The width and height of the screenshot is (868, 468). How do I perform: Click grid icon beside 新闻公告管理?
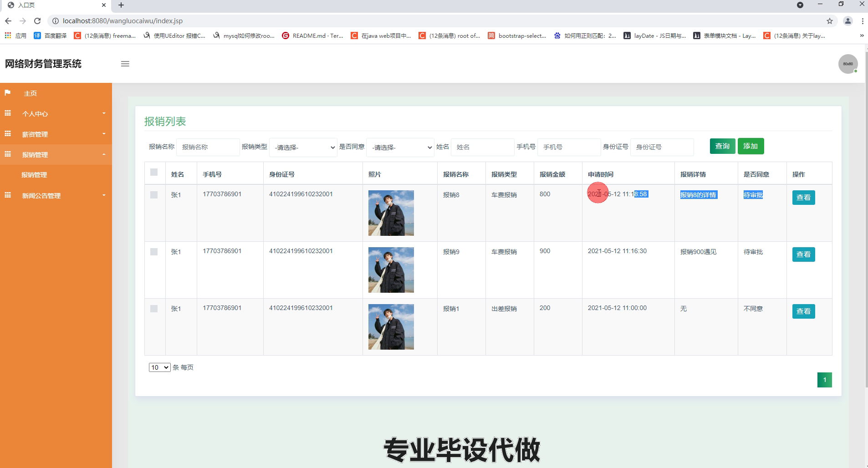tap(8, 195)
